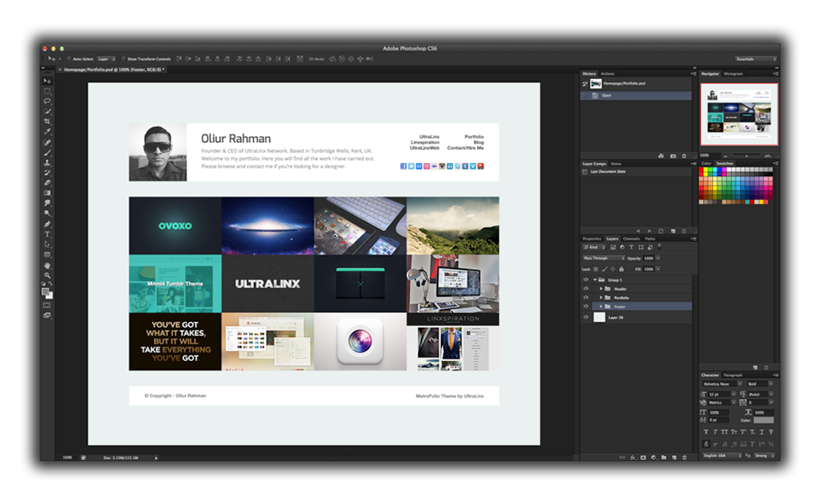
Task: Select the Path Selection tool
Action: [47, 244]
